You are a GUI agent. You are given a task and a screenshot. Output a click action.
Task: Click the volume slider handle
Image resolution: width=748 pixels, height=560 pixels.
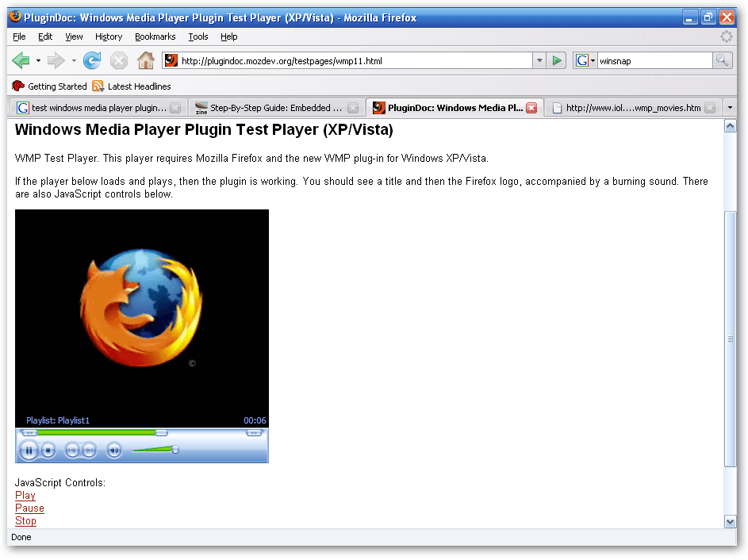[x=175, y=450]
